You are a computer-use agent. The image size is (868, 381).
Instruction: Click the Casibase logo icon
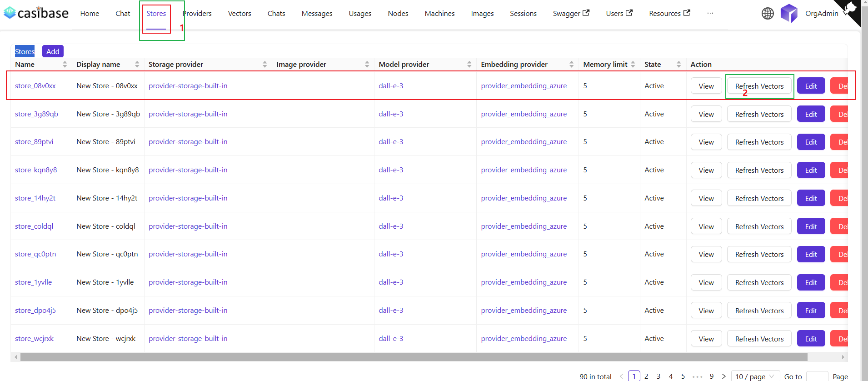pos(10,13)
